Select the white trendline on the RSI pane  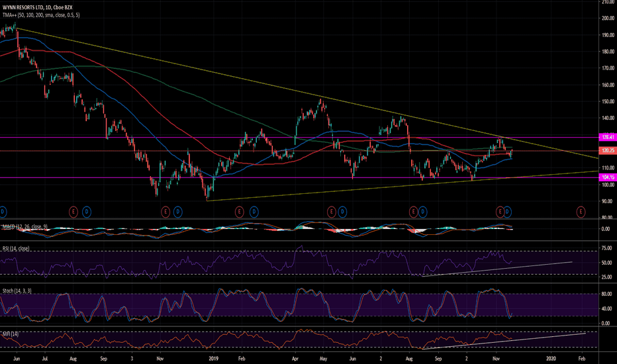tap(497, 269)
